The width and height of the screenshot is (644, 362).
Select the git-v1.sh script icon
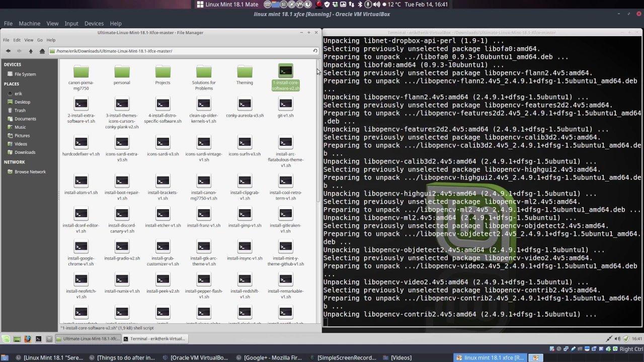click(285, 104)
